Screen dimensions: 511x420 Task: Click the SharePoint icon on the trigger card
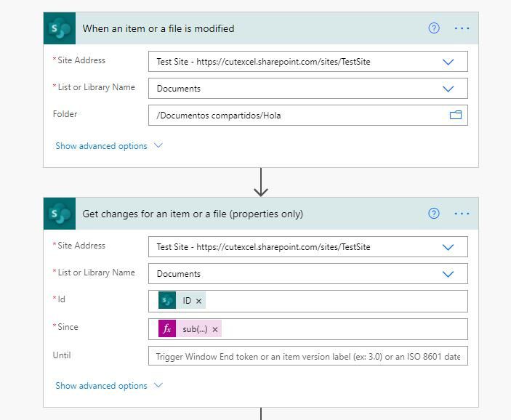pyautogui.click(x=60, y=28)
